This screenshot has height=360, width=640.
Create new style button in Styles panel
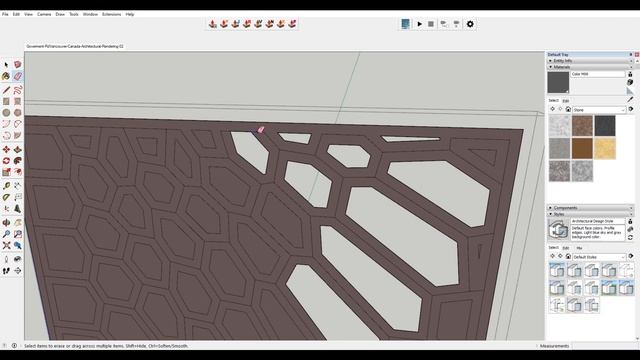point(630,229)
